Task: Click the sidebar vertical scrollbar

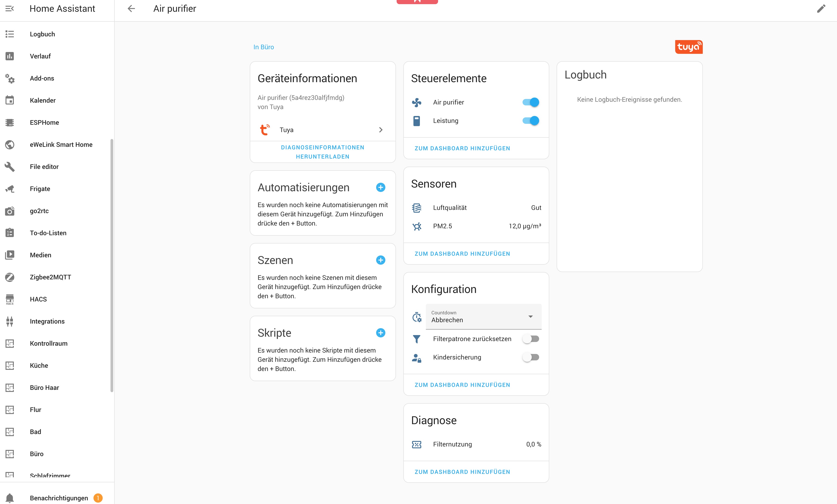Action: pos(111,265)
